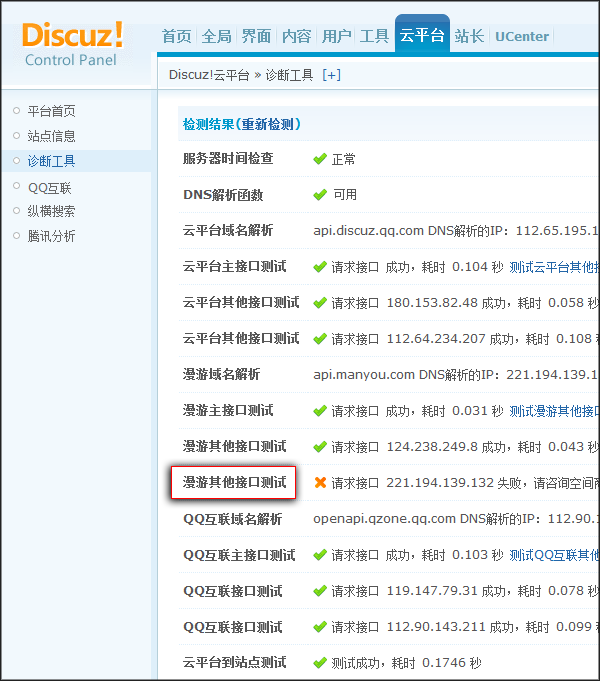Viewport: 600px width, 681px height.
Task: Open the 界面 top navigation tab
Action: click(256, 36)
